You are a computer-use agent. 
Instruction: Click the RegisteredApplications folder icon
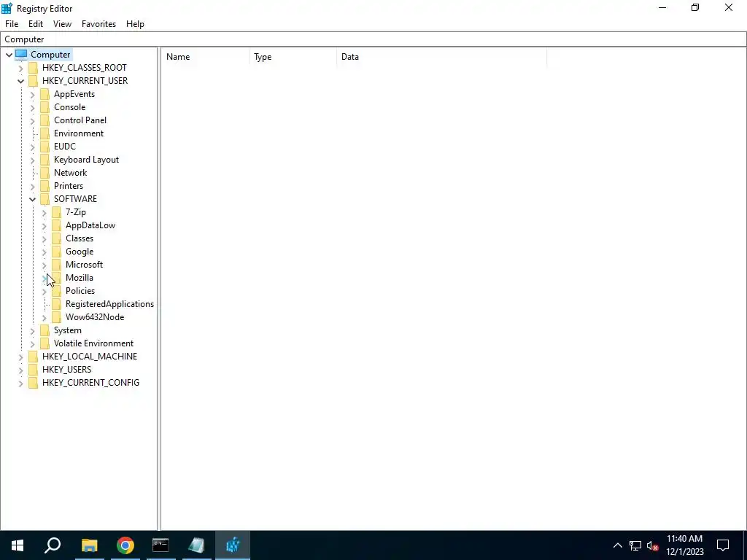pos(57,304)
